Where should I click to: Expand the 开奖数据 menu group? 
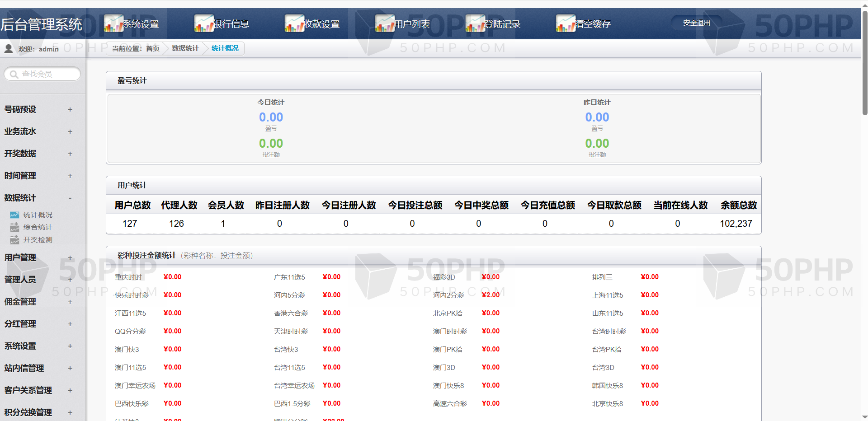click(x=70, y=154)
